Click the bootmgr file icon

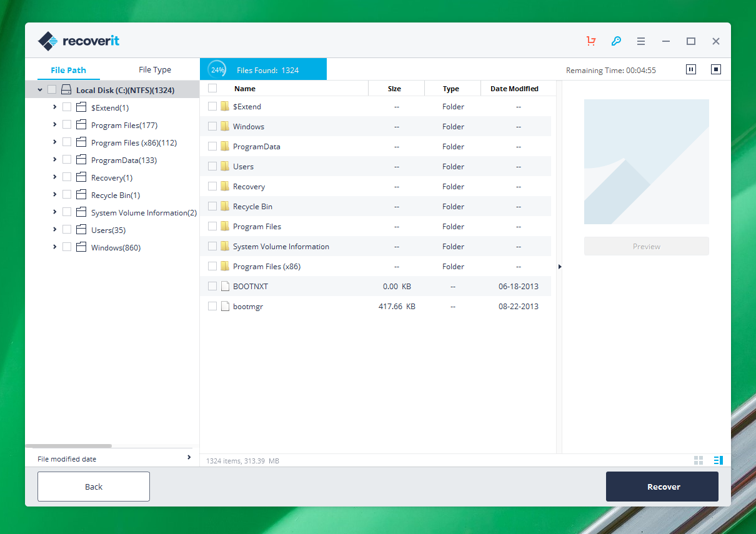226,306
